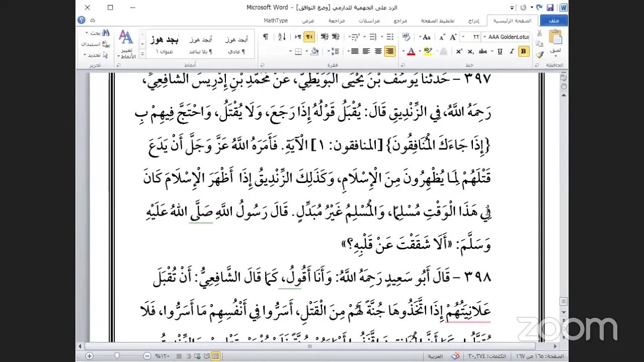Click the Numbering list icon
The image size is (644, 362).
(x=373, y=37)
